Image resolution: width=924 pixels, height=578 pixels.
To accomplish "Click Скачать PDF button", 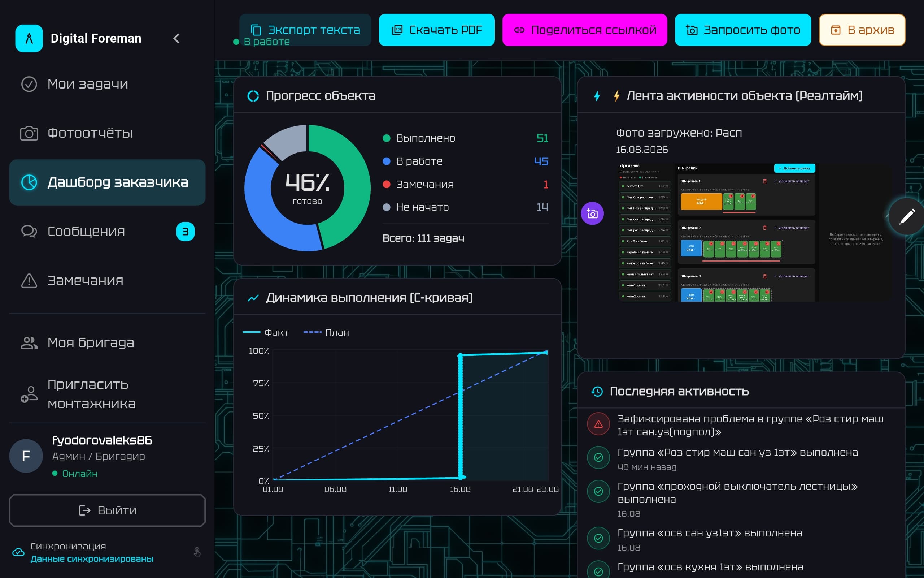I will [x=437, y=30].
